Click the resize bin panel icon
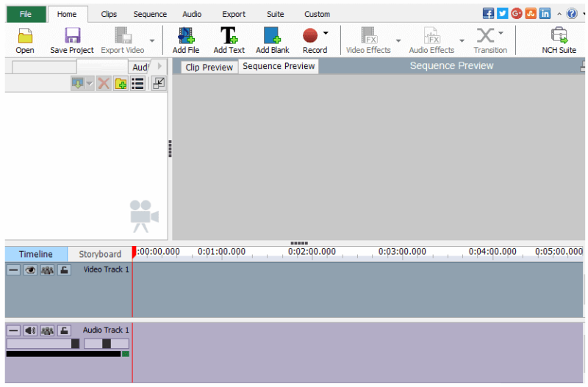Image resolution: width=588 pixels, height=387 pixels. pos(159,83)
